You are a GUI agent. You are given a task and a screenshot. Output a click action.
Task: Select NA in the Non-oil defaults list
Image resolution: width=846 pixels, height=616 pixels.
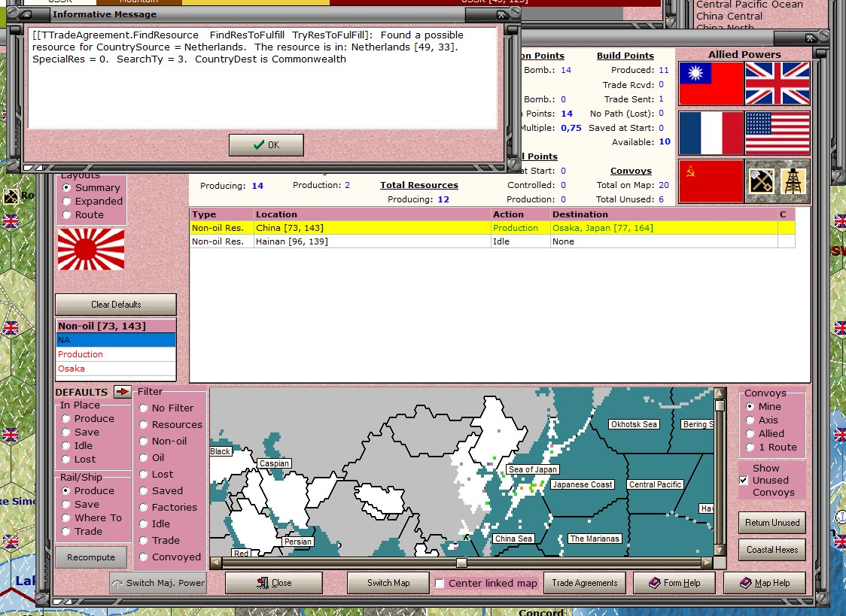coord(116,340)
